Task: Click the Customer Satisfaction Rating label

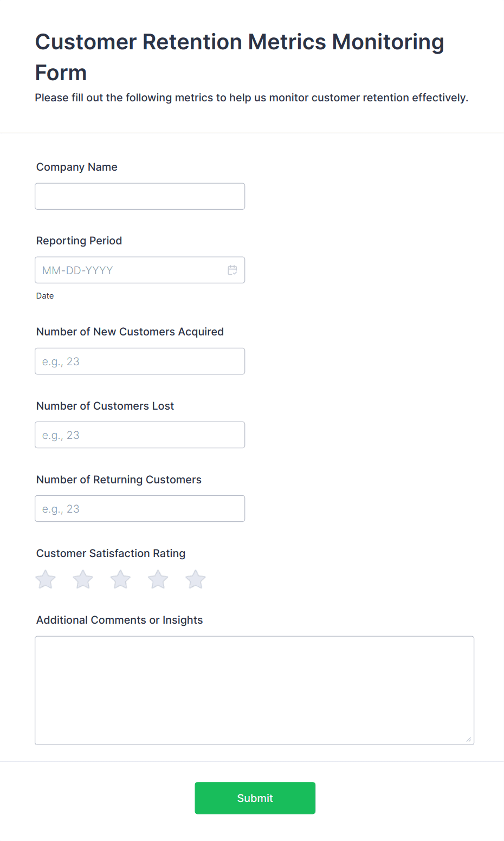Action: click(111, 553)
